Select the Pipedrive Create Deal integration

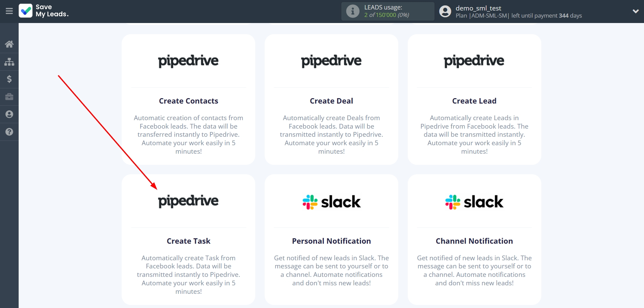click(x=331, y=101)
